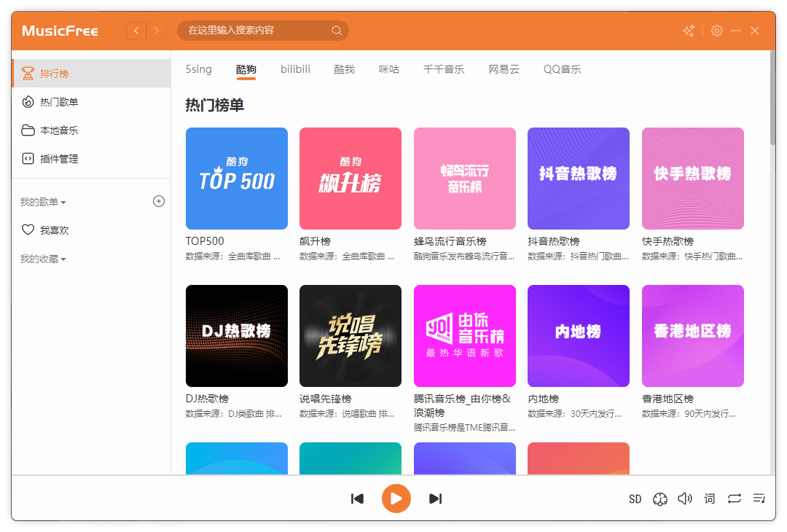Open 热门歌单 in the sidebar
The height and width of the screenshot is (532, 787).
pos(59,102)
